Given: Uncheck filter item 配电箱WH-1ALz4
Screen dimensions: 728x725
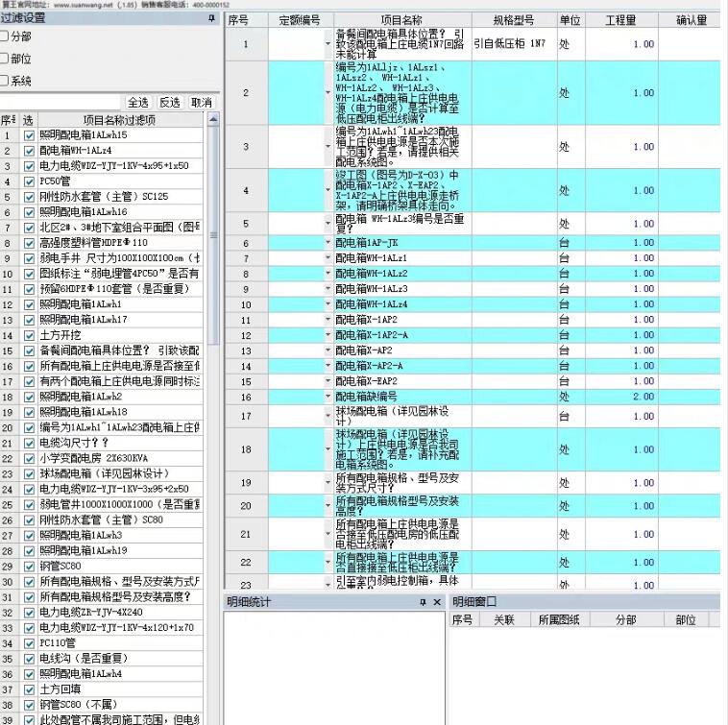Looking at the screenshot, I should [x=29, y=151].
